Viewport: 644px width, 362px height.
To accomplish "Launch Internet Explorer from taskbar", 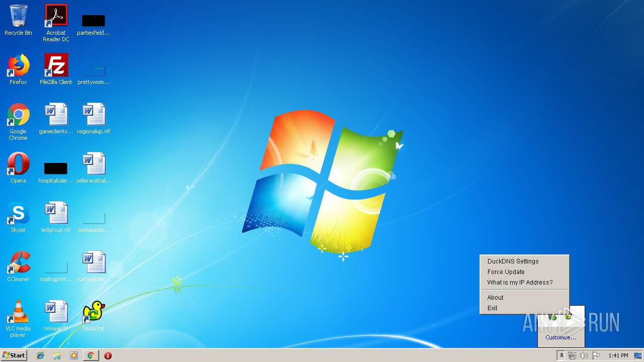I will point(40,355).
